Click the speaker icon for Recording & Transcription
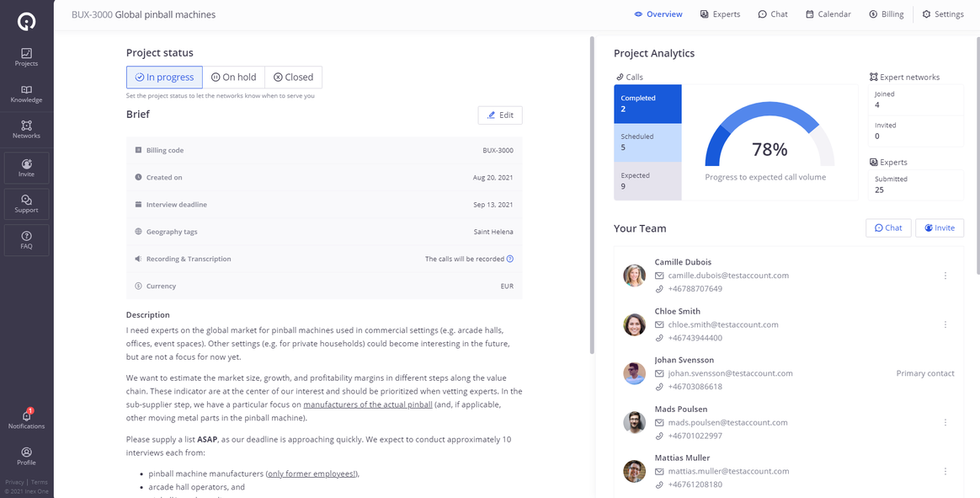Viewport: 980px width, 498px height. (138, 259)
